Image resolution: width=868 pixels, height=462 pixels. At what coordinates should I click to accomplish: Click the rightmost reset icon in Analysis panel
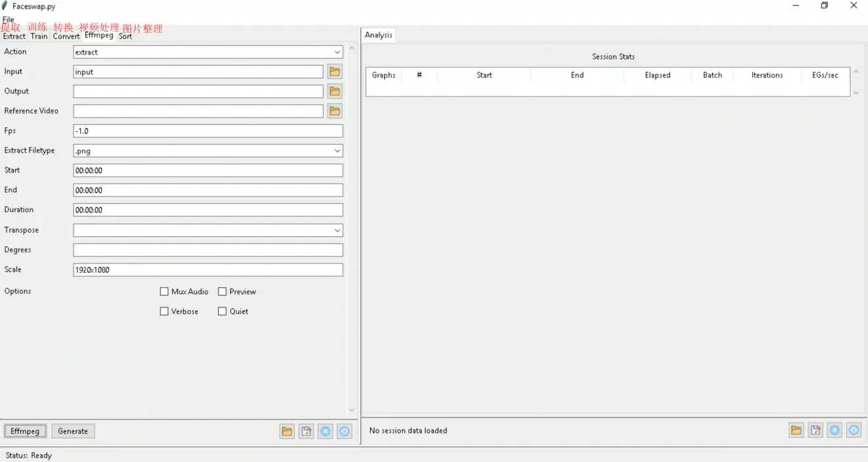(x=854, y=430)
